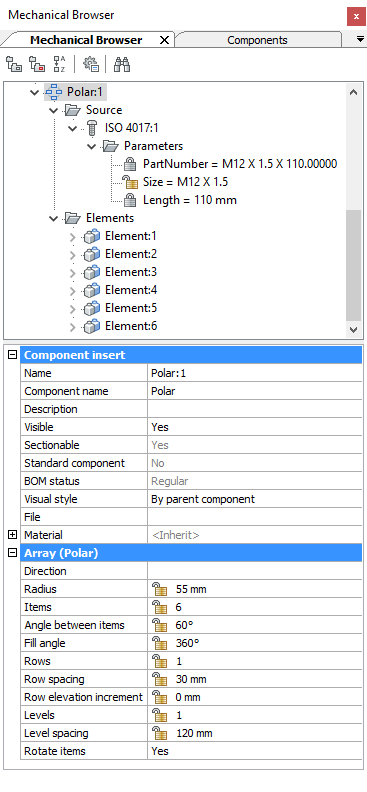The width and height of the screenshot is (367, 792).
Task: Click the first tree grouping toolbar icon
Action: [14, 64]
